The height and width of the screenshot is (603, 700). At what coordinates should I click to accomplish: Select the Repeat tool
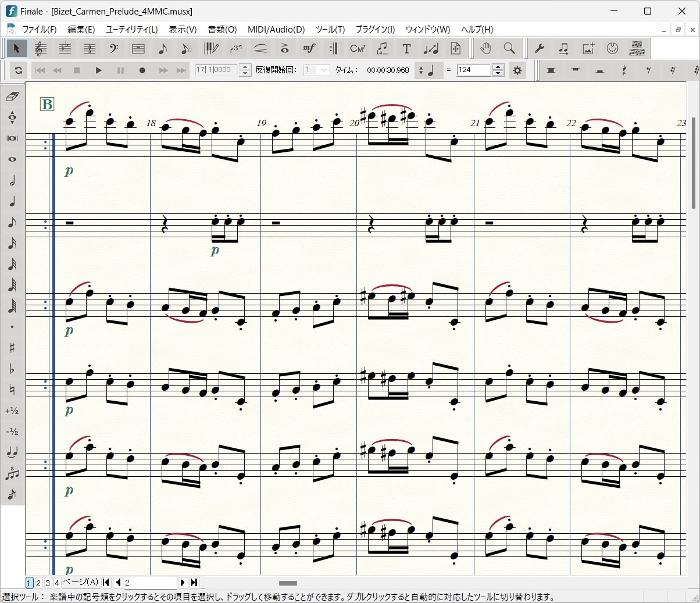pos(333,49)
